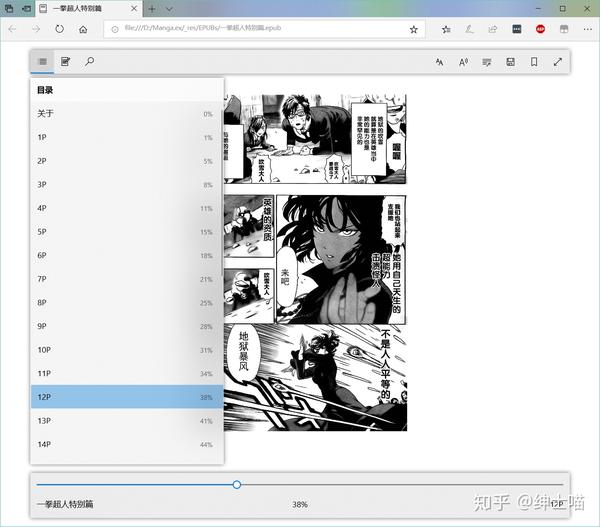Viewport: 600px width, 527px height.
Task: Click the browser back arrow
Action: click(12, 29)
